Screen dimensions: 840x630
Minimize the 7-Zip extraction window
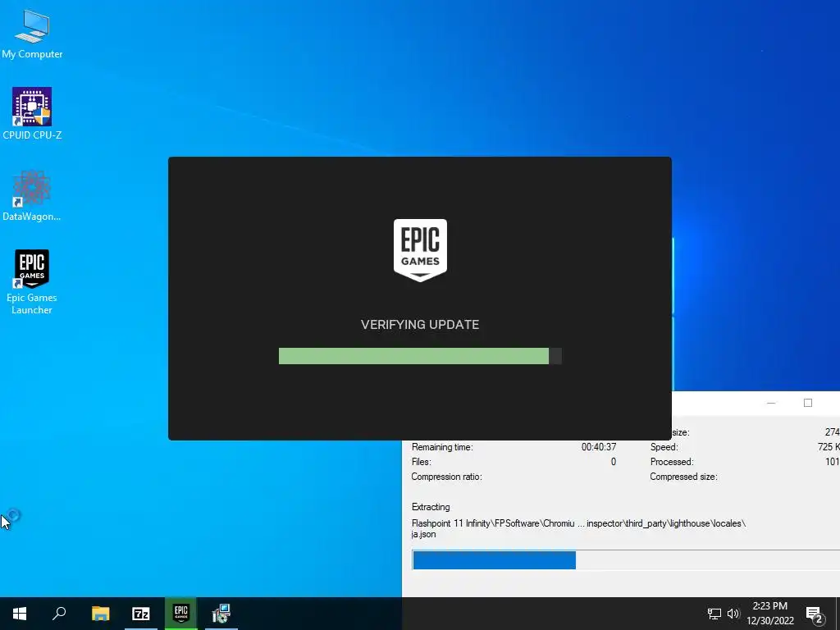[x=771, y=403]
